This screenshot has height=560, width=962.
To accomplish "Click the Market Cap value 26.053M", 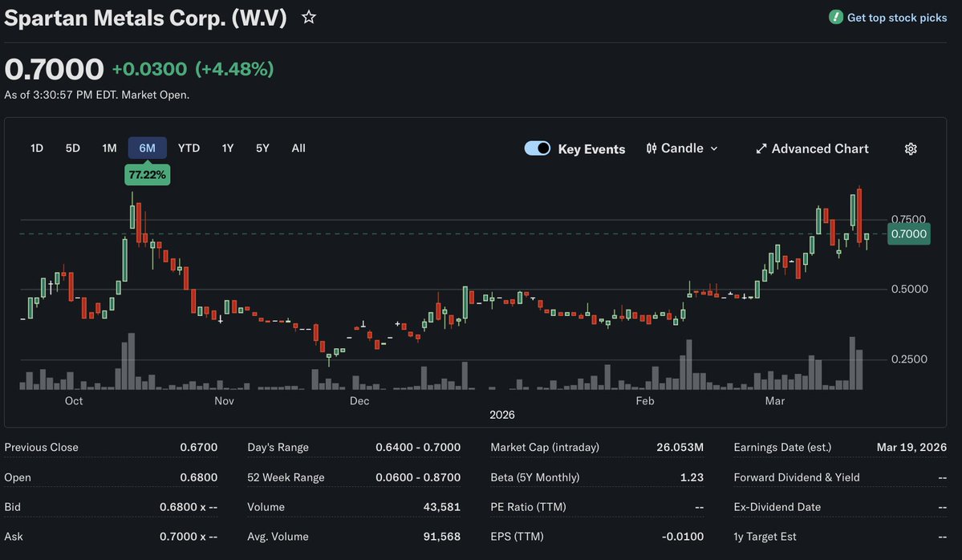I will 680,447.
